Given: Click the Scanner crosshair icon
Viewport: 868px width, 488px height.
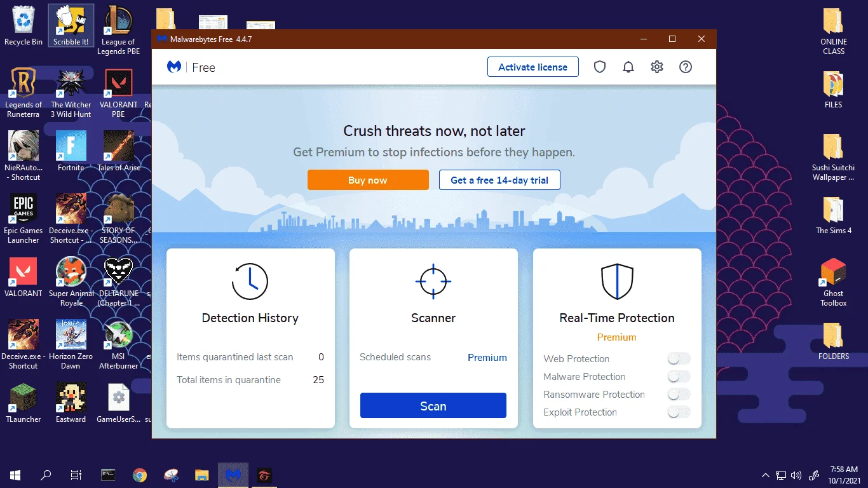Looking at the screenshot, I should pyautogui.click(x=433, y=281).
